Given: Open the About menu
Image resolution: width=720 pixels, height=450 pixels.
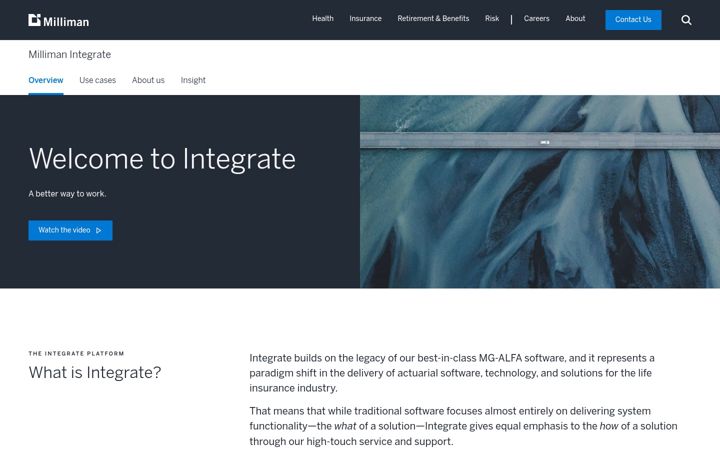Looking at the screenshot, I should coord(575,18).
